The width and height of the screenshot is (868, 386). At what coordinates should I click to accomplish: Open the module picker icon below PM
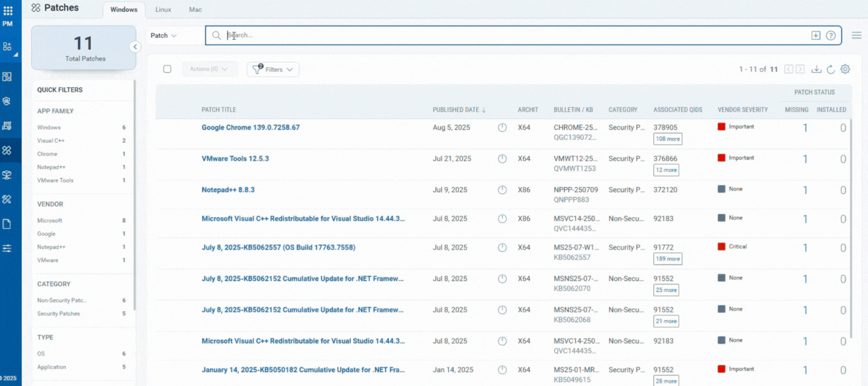pyautogui.click(x=7, y=47)
